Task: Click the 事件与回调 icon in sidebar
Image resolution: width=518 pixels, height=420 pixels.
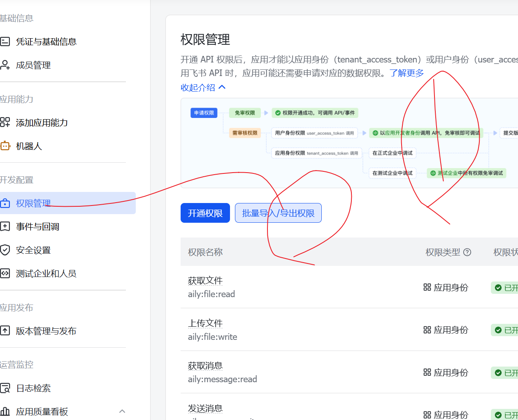Action: pos(5,226)
